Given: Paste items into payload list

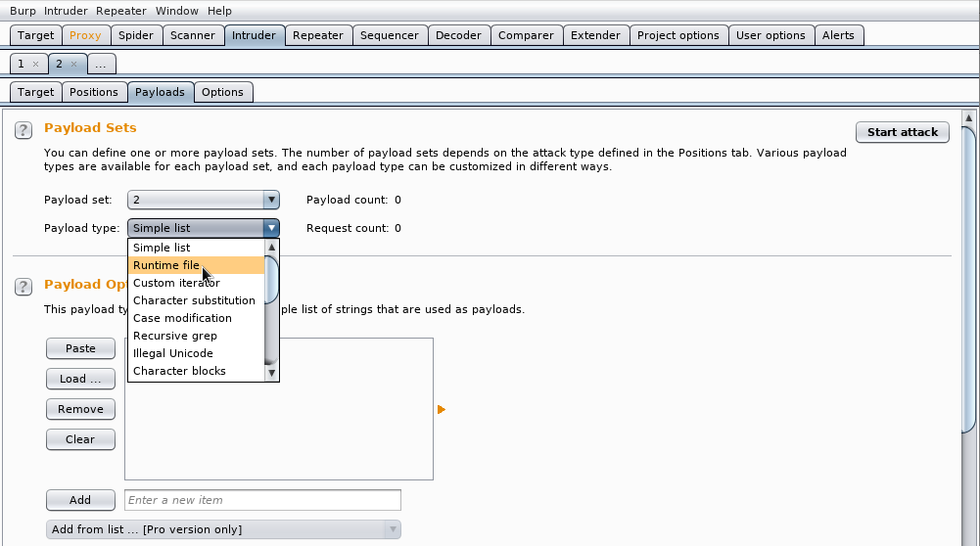Looking at the screenshot, I should [x=80, y=348].
